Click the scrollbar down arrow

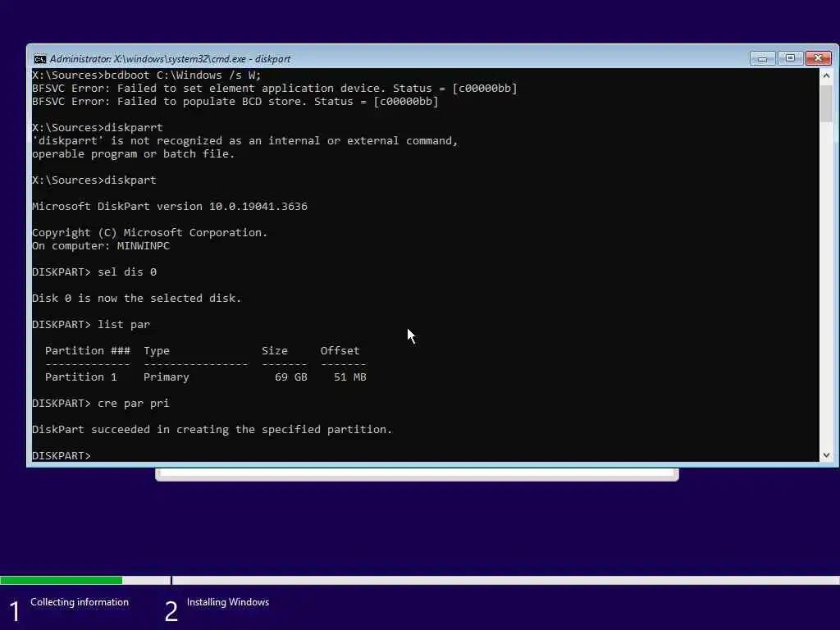[x=826, y=454]
